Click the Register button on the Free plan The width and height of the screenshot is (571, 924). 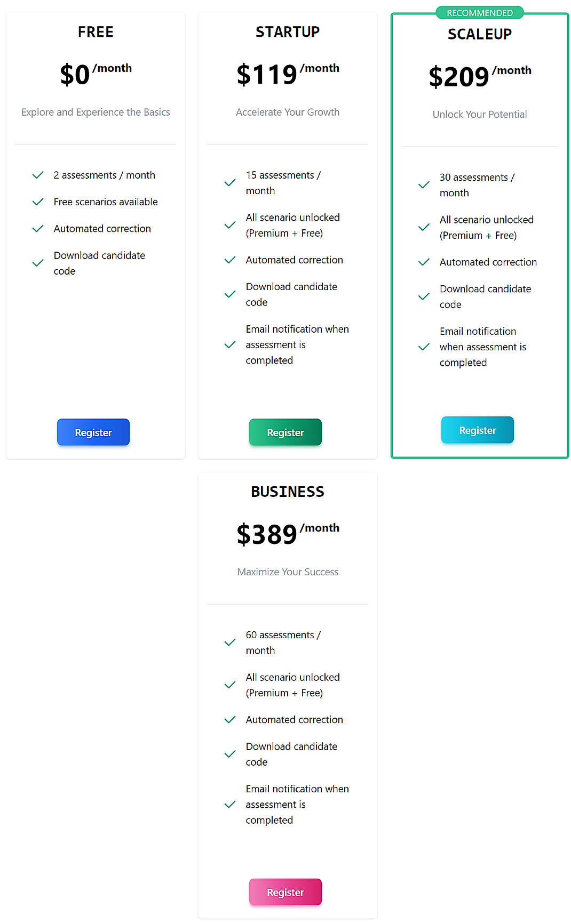[93, 432]
